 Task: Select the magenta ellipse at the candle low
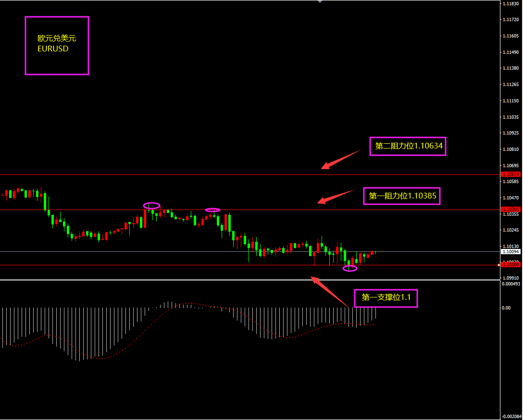(x=350, y=268)
